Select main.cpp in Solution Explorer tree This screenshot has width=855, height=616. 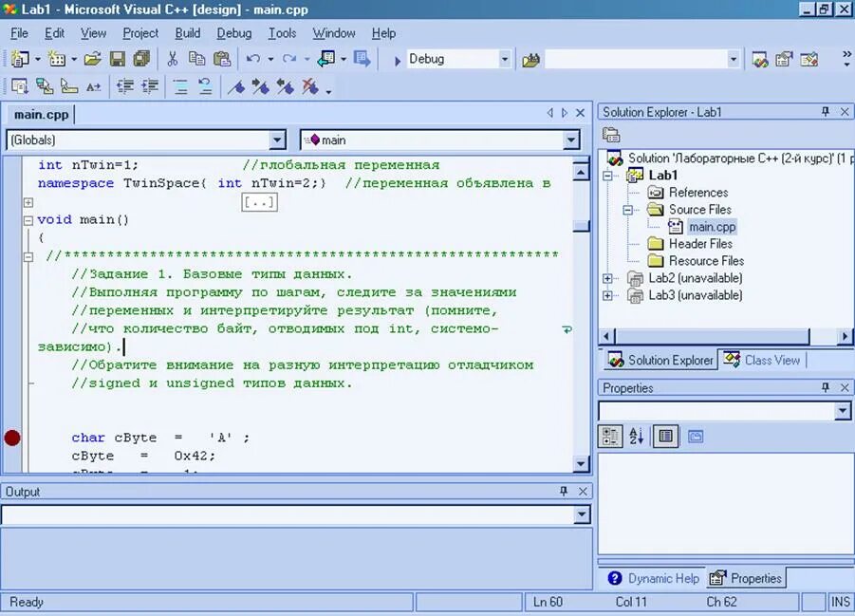point(712,227)
